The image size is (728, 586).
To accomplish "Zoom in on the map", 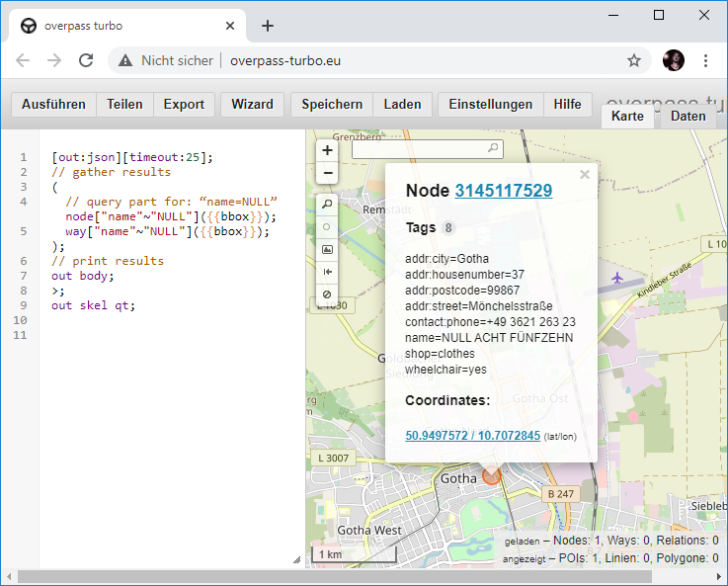I will pos(328,150).
